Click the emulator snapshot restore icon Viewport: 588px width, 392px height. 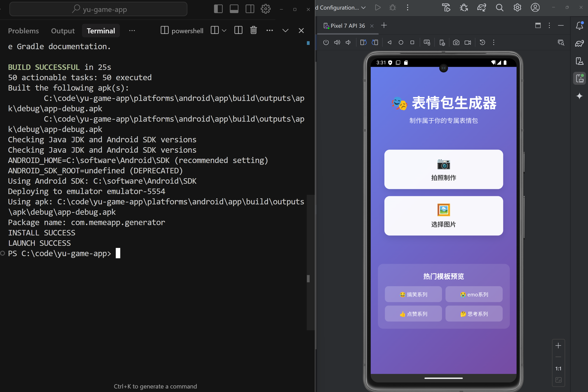[x=483, y=43]
